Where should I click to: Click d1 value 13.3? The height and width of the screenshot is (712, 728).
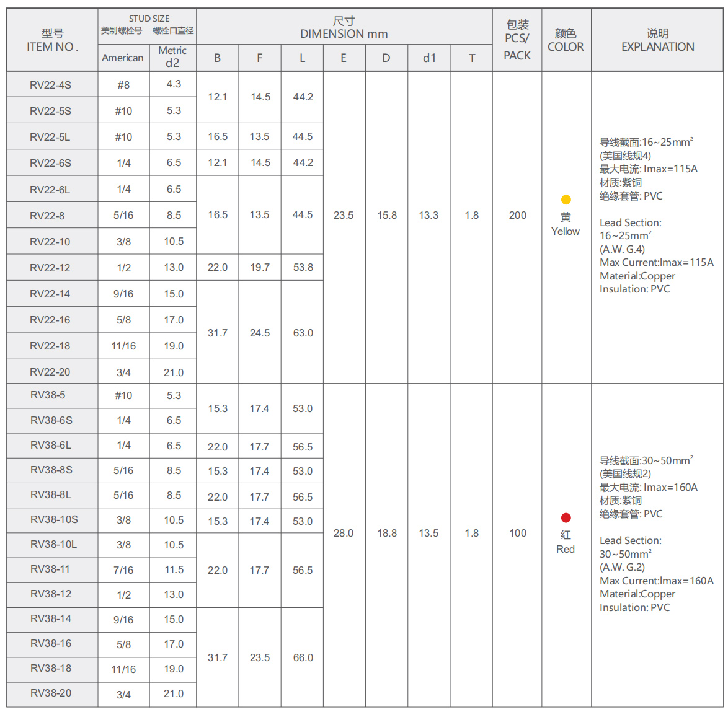[x=428, y=215]
